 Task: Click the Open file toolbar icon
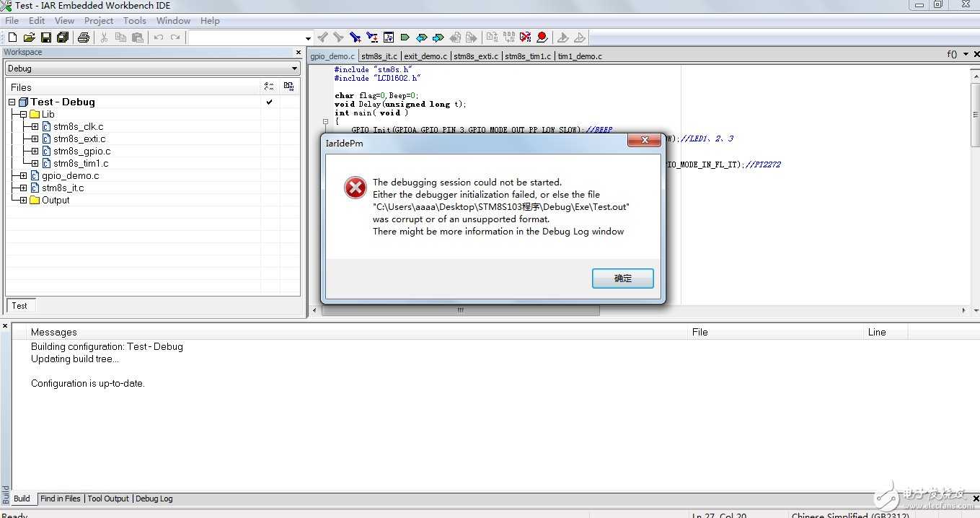pos(29,38)
